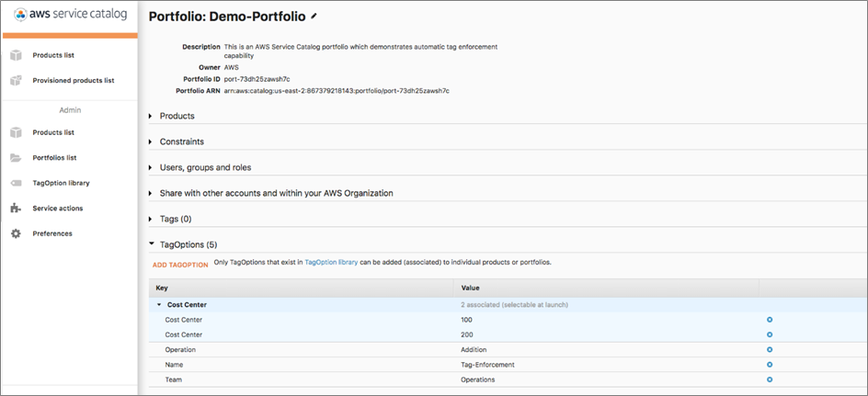Click the value 100 for Cost Center
This screenshot has width=868, height=396.
466,320
